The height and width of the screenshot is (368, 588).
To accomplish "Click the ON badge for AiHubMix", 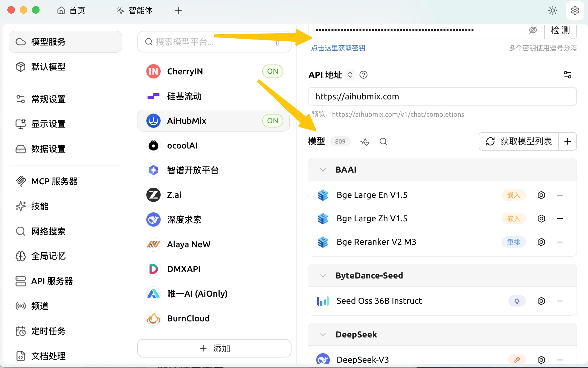I will 273,121.
